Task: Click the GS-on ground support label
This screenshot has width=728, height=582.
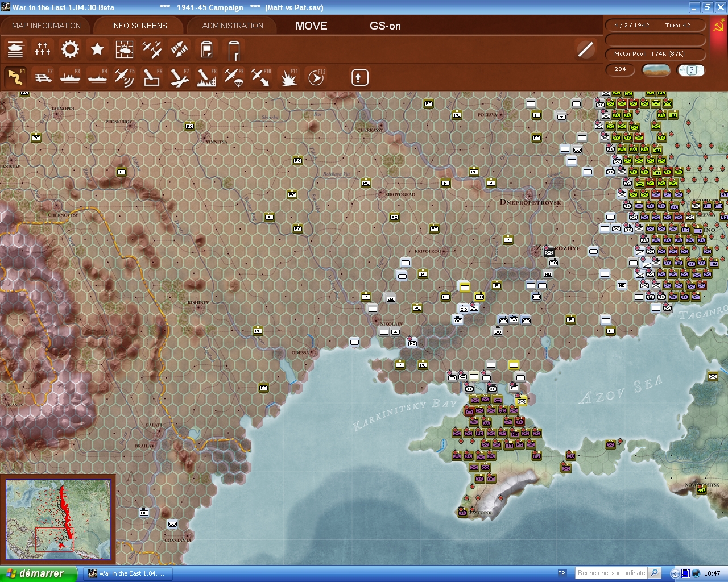Action: coord(385,26)
